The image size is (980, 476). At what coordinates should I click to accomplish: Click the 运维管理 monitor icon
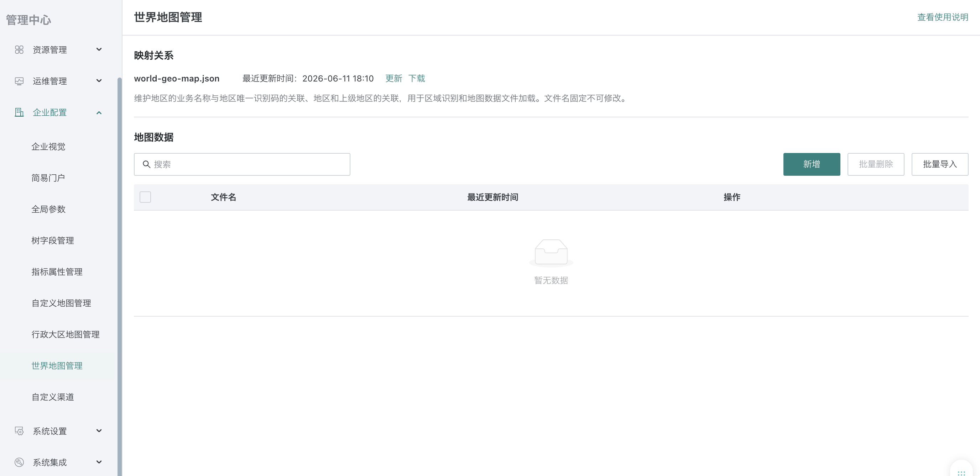[x=19, y=81]
